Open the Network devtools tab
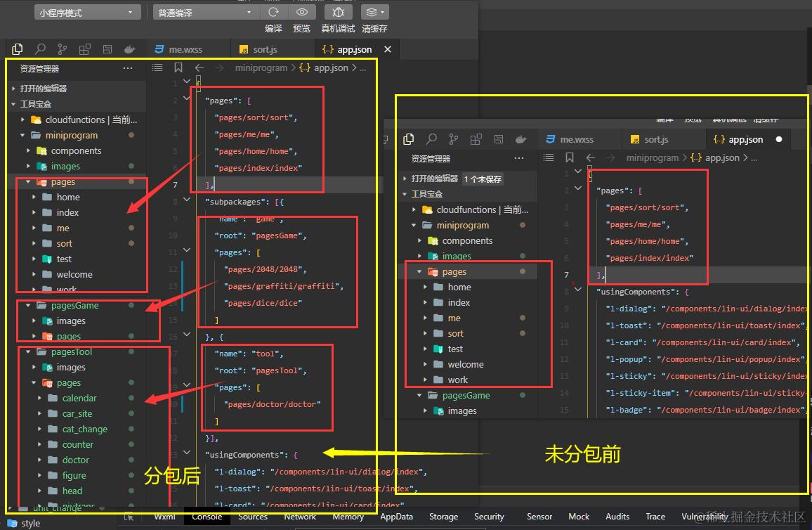The image size is (812, 530). [x=300, y=517]
